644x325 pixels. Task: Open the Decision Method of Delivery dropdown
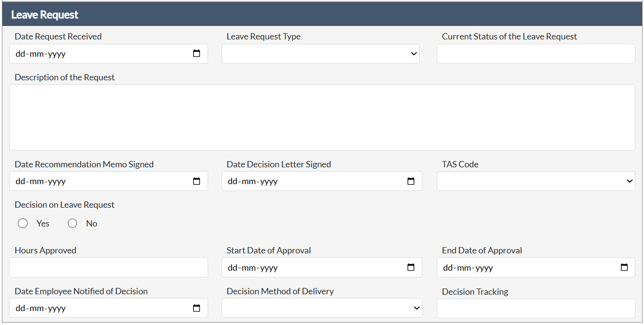tap(322, 308)
